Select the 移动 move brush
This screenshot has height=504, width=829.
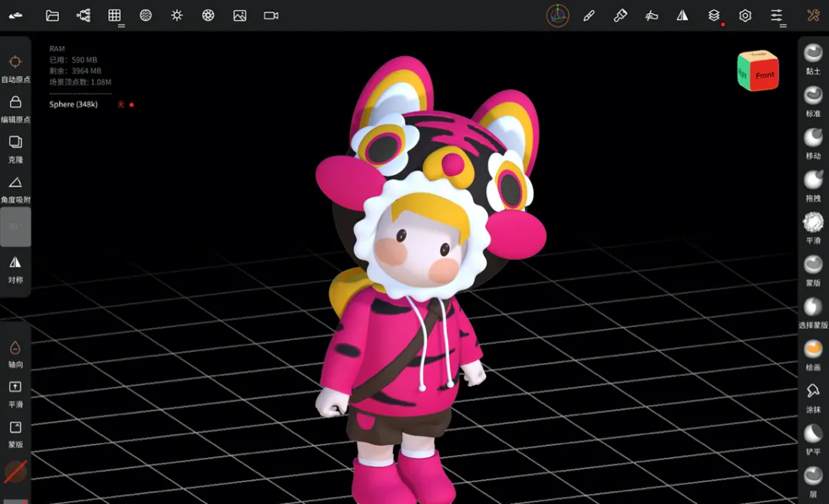[x=813, y=143]
